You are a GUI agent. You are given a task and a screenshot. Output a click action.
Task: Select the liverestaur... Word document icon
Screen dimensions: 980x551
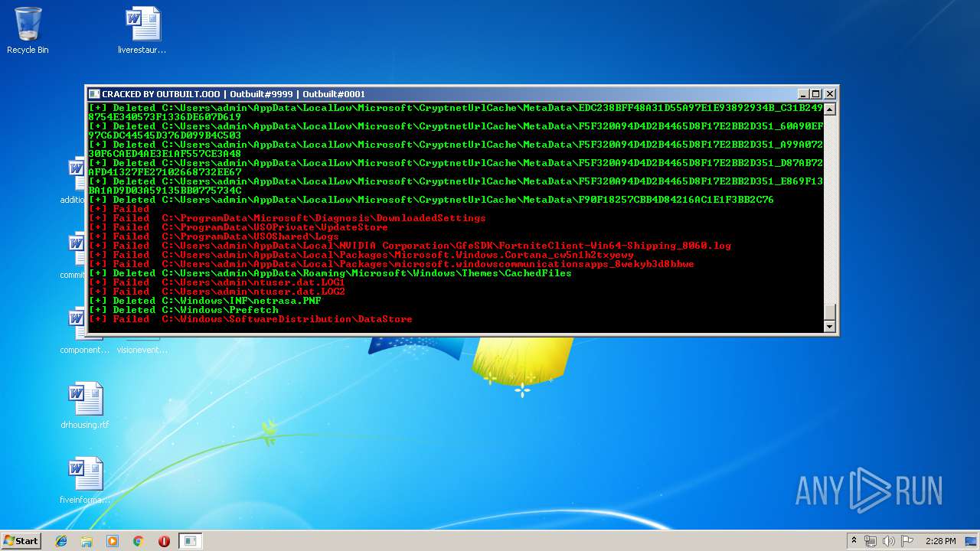(142, 31)
